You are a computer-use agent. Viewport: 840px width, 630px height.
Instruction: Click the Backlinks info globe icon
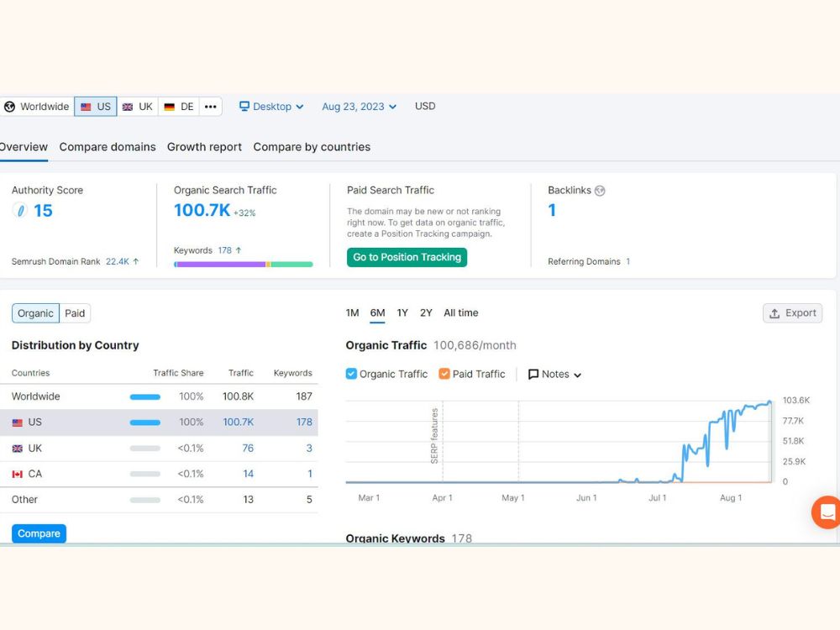pos(600,191)
